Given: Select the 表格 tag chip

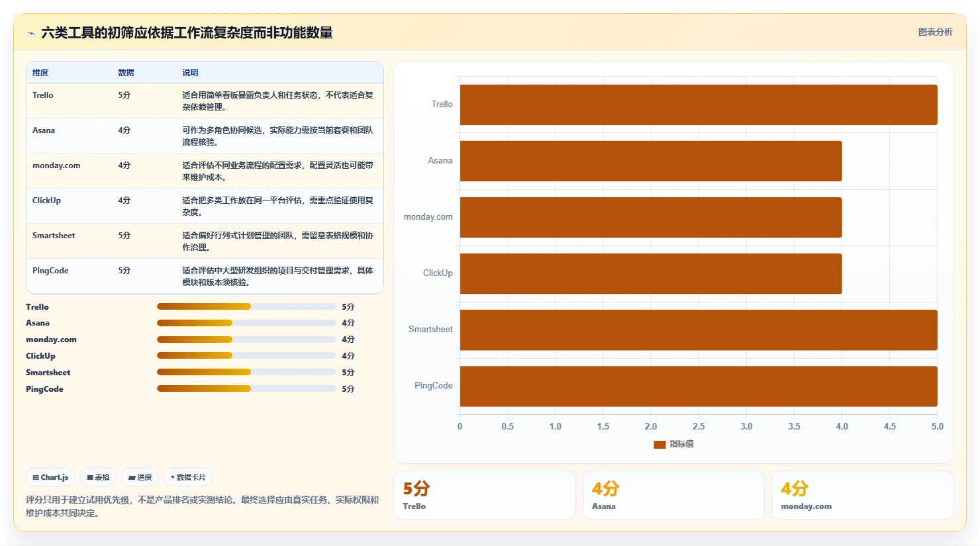Looking at the screenshot, I should click(x=98, y=477).
